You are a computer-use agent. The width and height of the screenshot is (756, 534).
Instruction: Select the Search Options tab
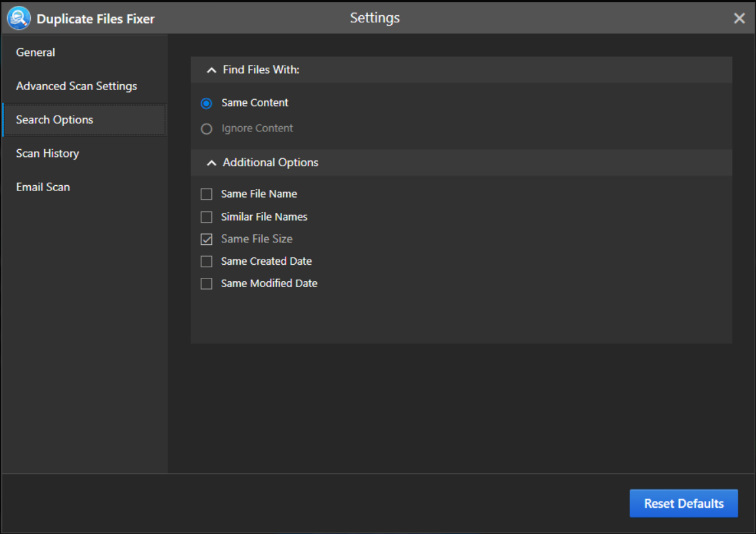[x=54, y=120]
